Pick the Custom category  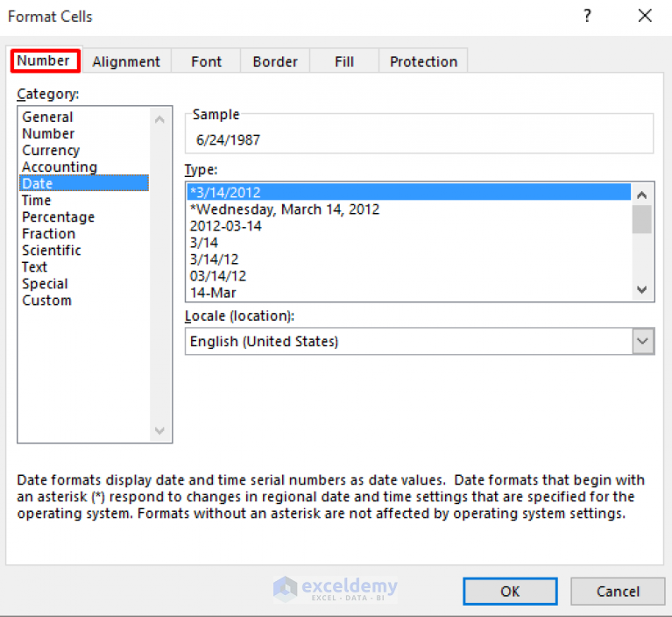point(84,301)
